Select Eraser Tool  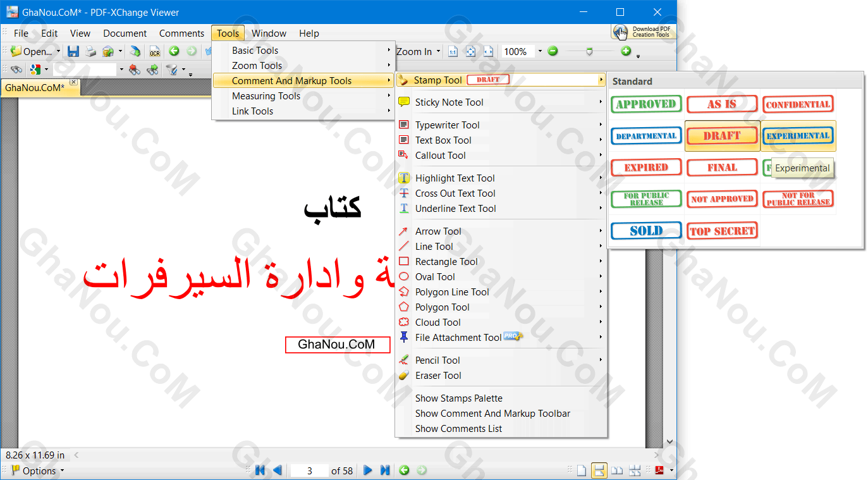[x=501, y=376]
